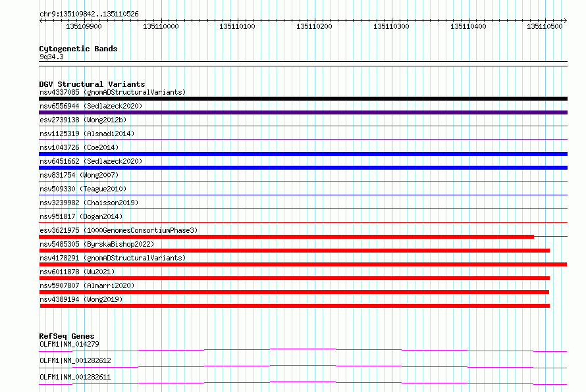Select the Cytogenetic Bands track title
The image size is (586, 392).
78,49
